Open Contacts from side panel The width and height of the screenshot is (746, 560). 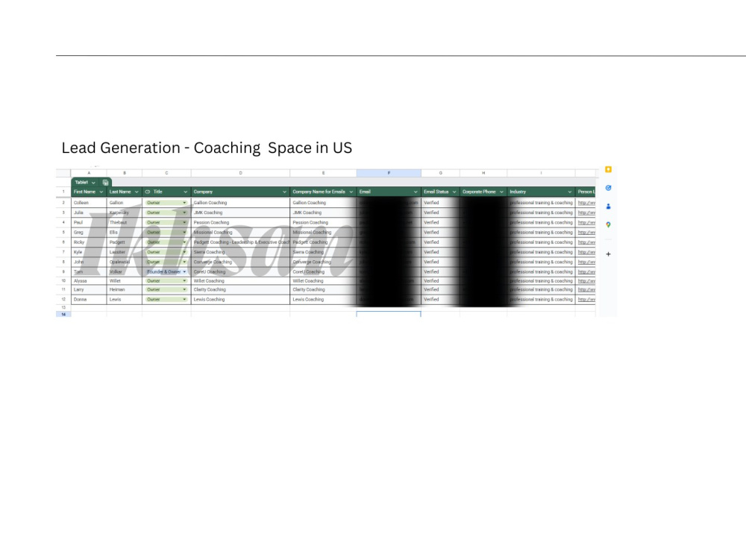coord(608,207)
